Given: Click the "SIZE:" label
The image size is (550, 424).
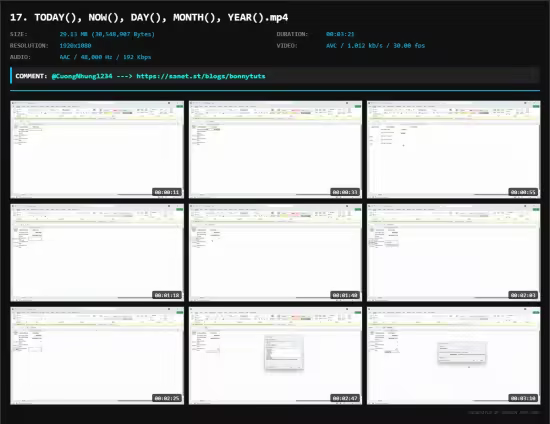Looking at the screenshot, I should click(19, 34).
